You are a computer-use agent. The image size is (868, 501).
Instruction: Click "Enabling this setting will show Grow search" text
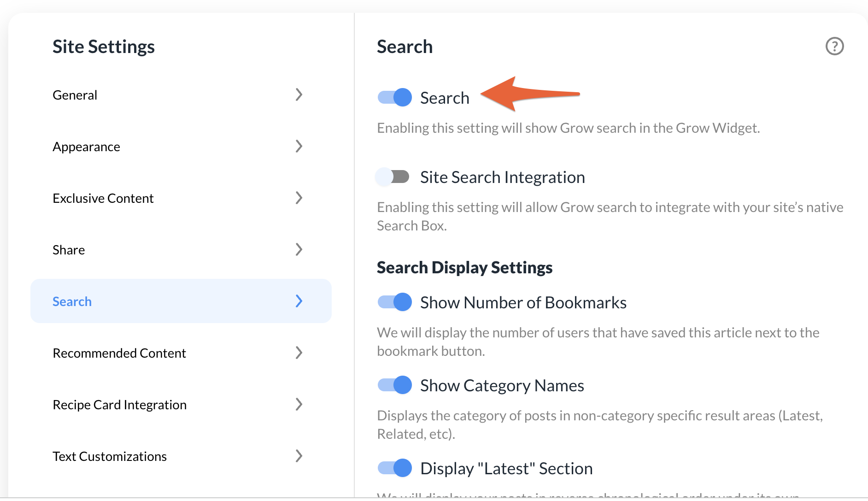click(568, 128)
